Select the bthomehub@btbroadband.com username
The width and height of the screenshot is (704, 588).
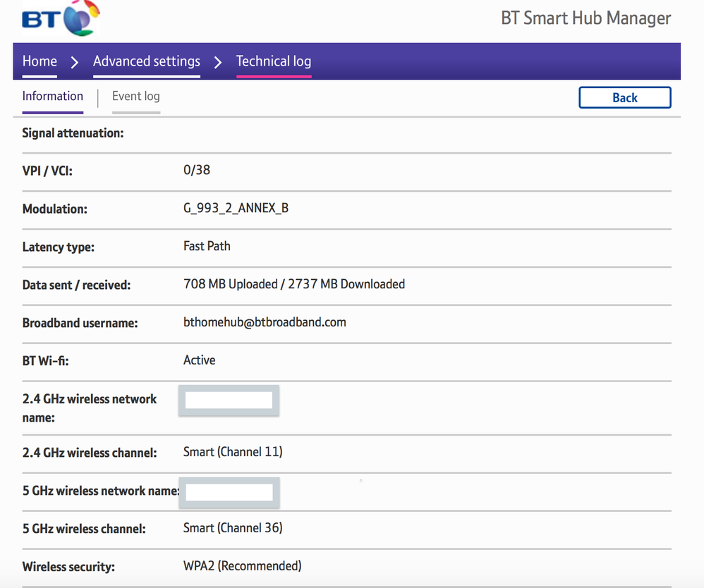265,322
